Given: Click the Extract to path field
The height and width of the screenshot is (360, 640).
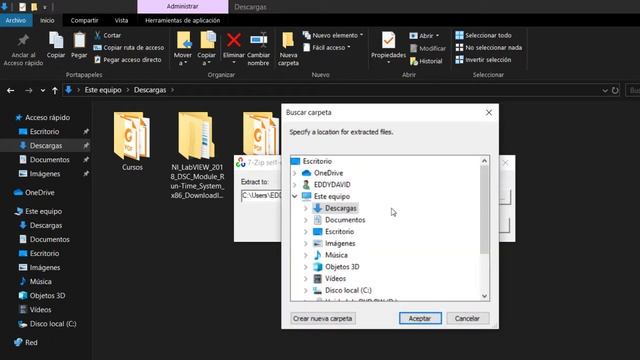Looking at the screenshot, I should point(261,196).
